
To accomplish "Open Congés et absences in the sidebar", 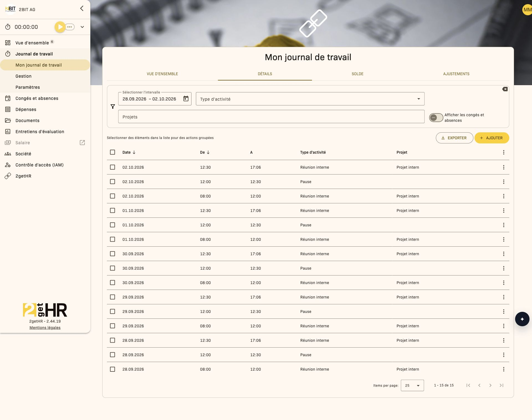I will (x=45, y=98).
